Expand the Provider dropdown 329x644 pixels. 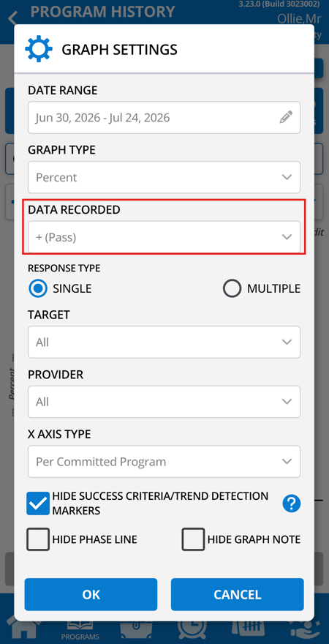point(164,402)
